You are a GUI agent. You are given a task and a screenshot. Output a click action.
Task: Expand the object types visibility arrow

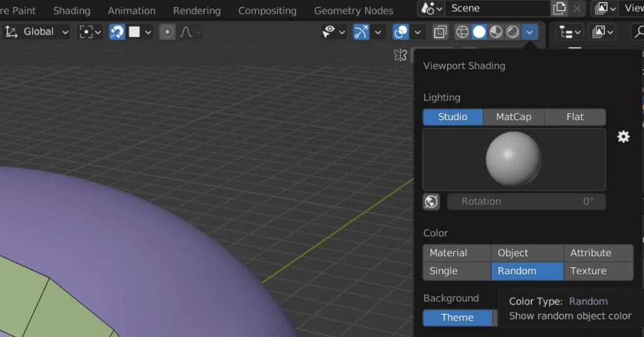pyautogui.click(x=341, y=32)
